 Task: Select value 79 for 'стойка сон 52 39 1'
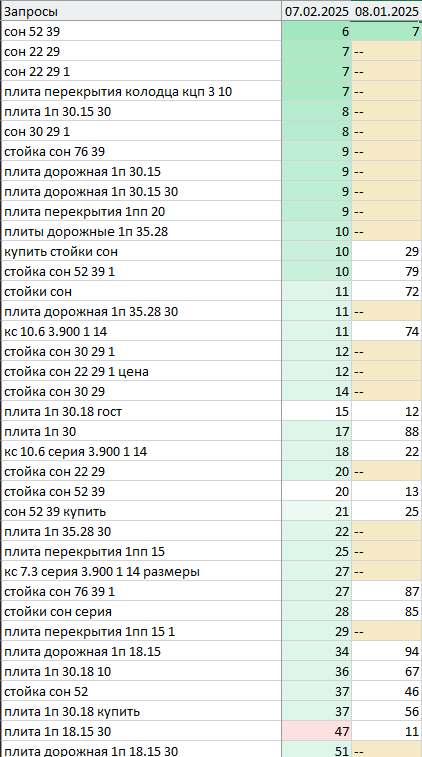[x=386, y=272]
